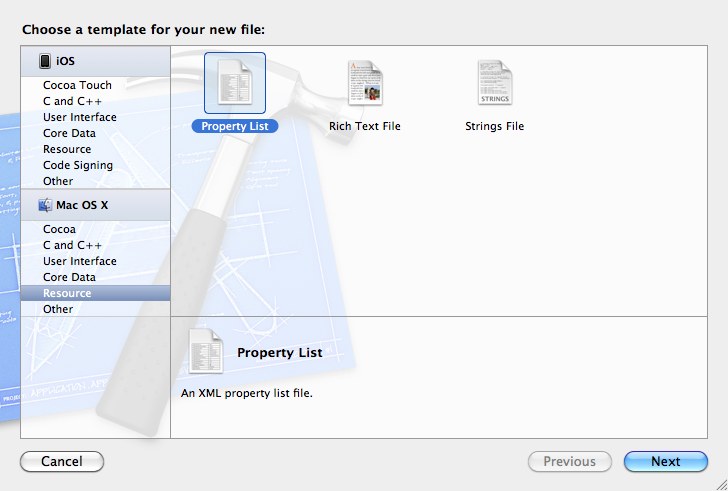The height and width of the screenshot is (491, 728).
Task: Click the disabled Previous button
Action: coord(569,462)
